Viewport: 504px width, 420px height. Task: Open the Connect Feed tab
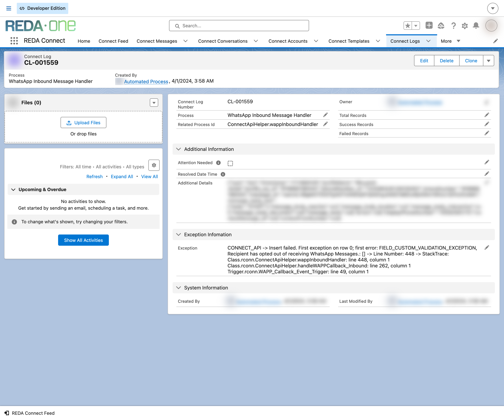[x=113, y=41]
